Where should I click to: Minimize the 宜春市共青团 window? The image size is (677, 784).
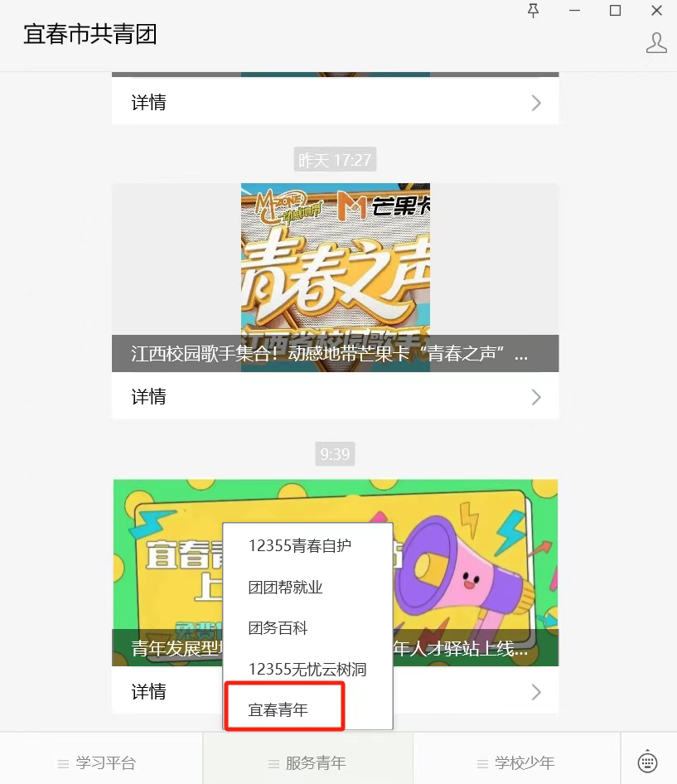[574, 11]
